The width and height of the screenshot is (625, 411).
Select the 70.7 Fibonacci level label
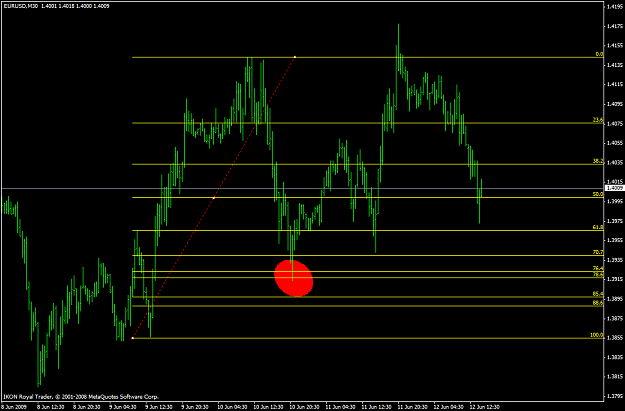tap(598, 252)
